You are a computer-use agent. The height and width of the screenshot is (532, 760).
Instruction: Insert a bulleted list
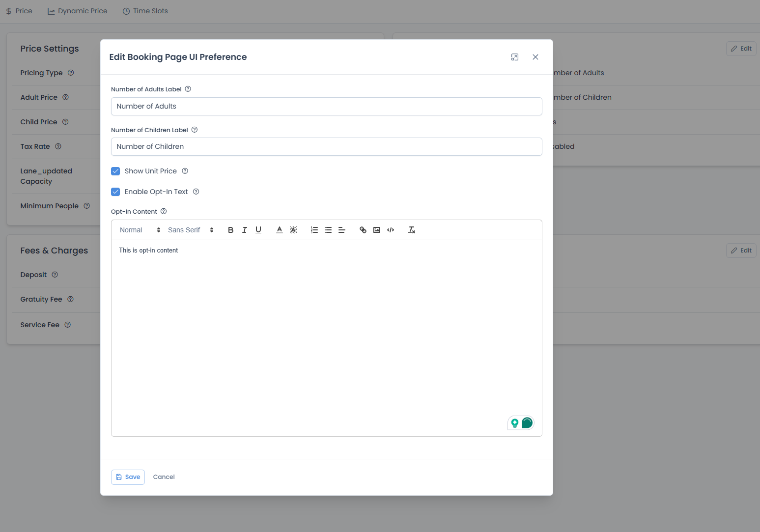pyautogui.click(x=328, y=230)
